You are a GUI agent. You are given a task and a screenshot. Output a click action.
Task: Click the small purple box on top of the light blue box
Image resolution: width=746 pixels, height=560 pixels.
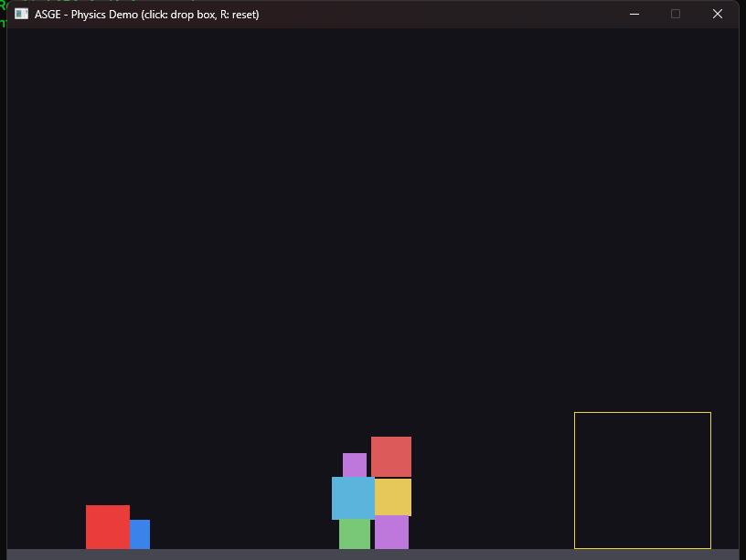pos(355,465)
